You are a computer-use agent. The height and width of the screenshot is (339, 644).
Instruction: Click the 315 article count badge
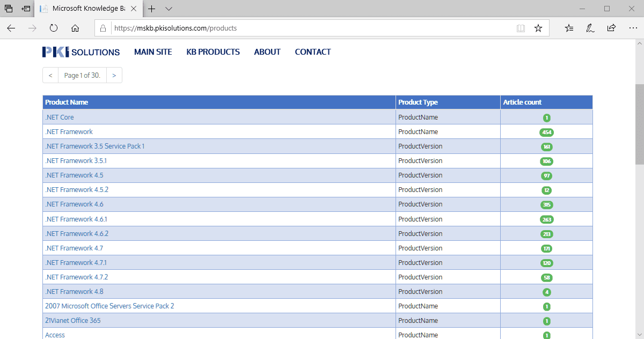click(x=546, y=204)
